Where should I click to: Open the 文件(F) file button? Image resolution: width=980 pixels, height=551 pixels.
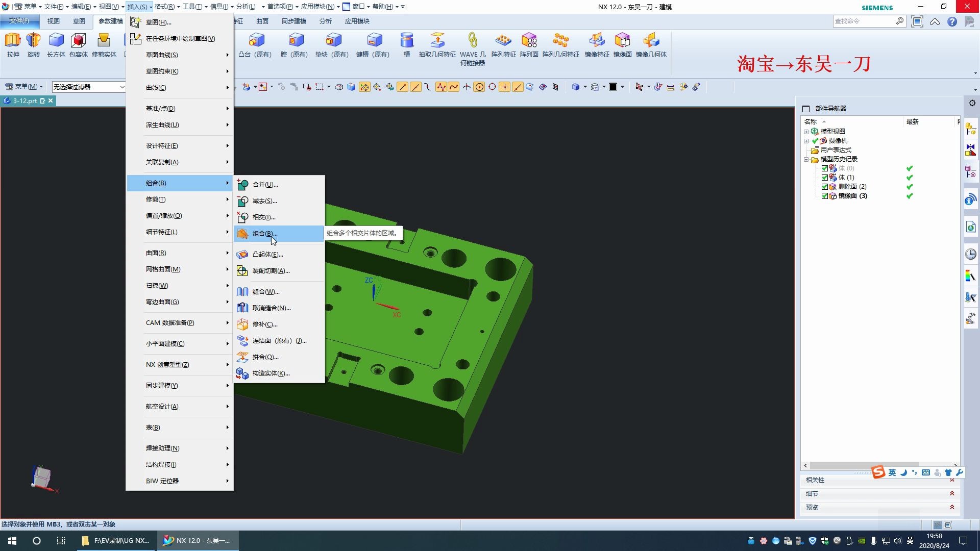click(19, 21)
